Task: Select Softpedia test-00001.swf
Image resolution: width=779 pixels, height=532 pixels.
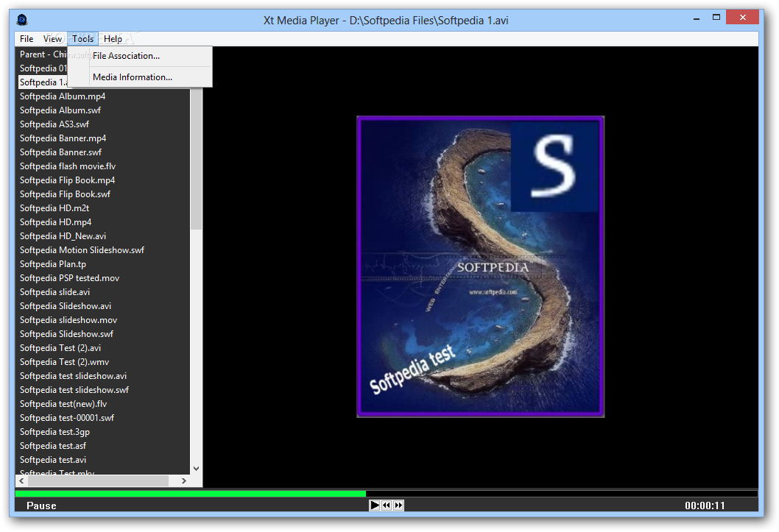Action: 66,418
